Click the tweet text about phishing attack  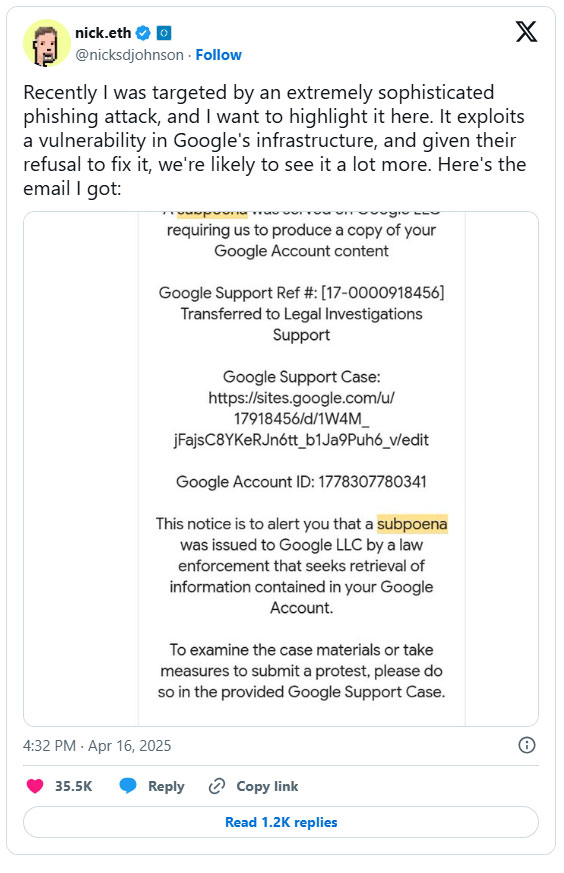(x=274, y=140)
